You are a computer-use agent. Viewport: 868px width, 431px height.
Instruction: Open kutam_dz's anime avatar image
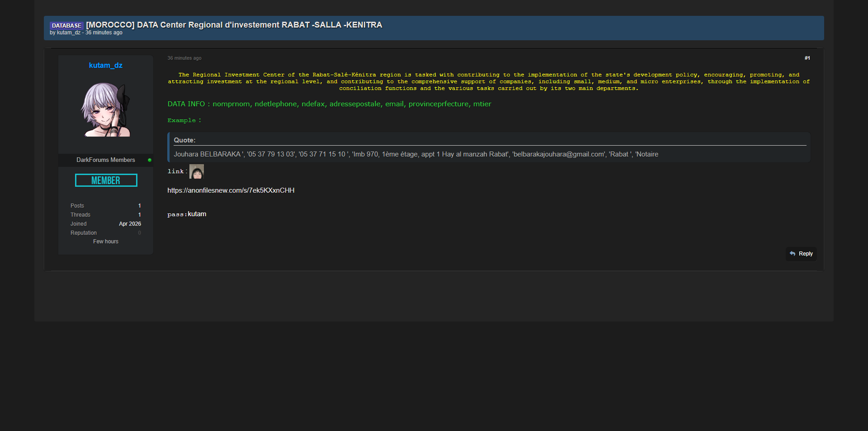[106, 109]
